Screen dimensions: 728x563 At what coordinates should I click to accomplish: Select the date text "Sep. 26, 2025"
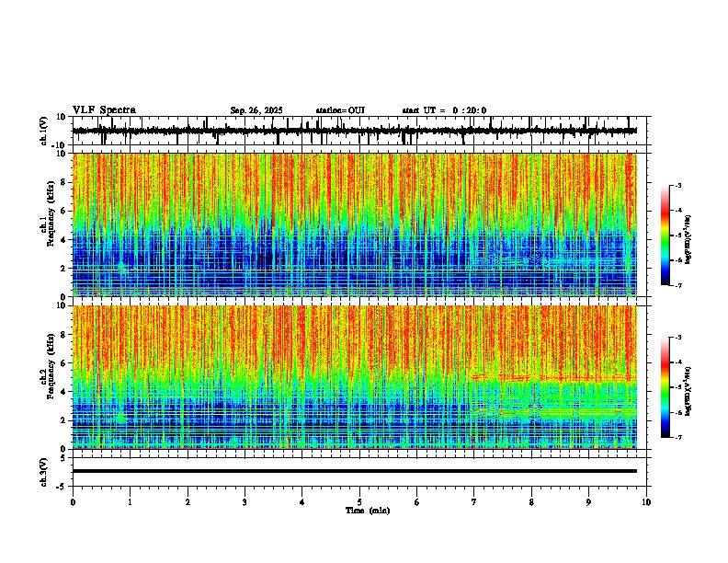click(x=256, y=110)
